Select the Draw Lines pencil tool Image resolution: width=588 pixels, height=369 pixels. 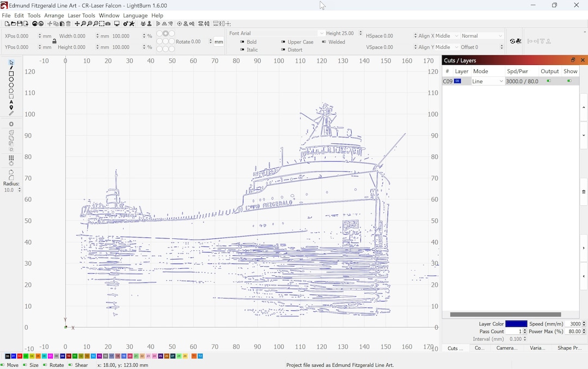(x=11, y=68)
